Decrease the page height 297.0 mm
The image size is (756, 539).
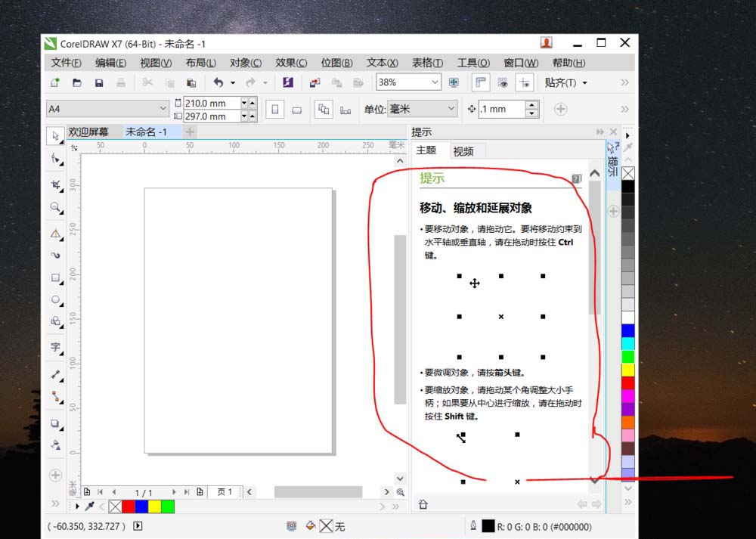(x=244, y=116)
